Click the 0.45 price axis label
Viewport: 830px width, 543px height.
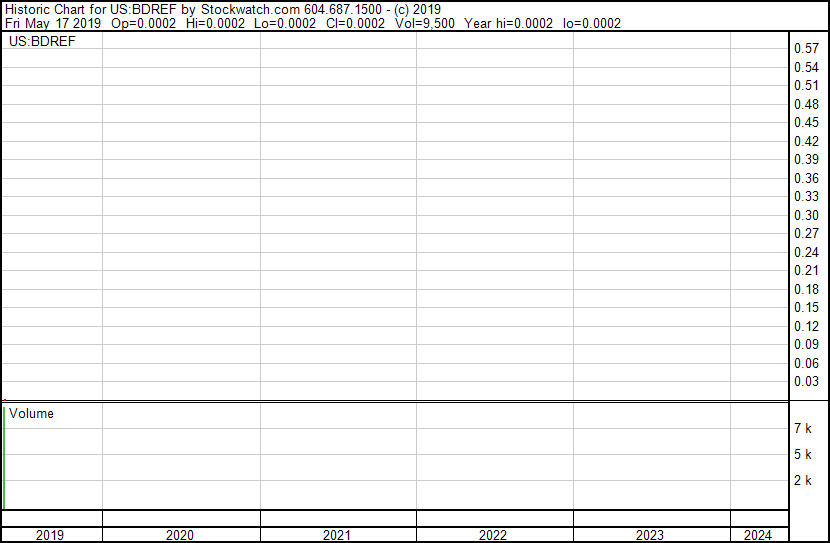click(x=806, y=122)
